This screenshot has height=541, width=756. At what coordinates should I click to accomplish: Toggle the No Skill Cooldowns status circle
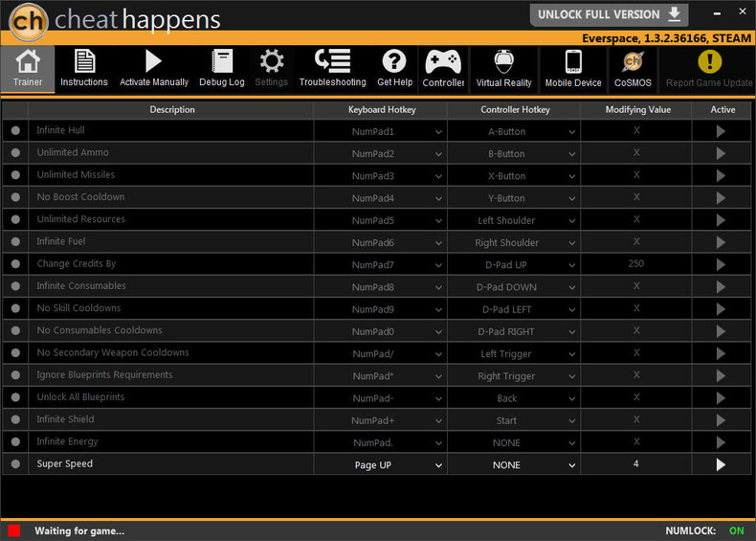point(15,308)
